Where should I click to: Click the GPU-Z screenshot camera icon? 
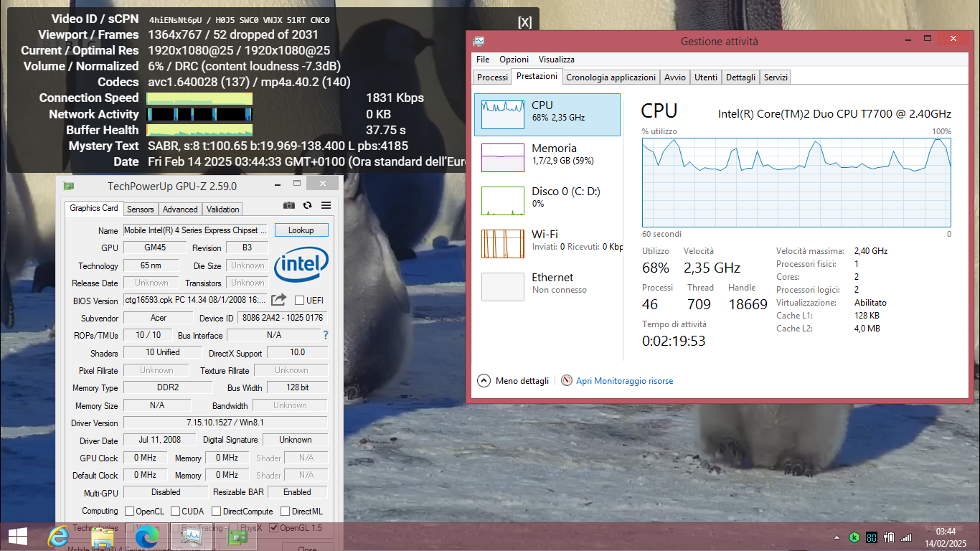point(289,205)
